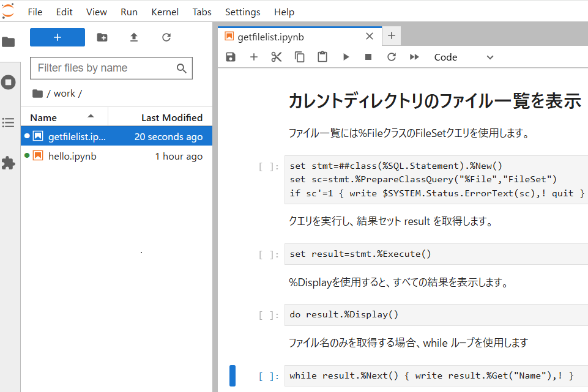Open the Extension Manager puzzle icon
The height and width of the screenshot is (392, 588).
click(9, 163)
